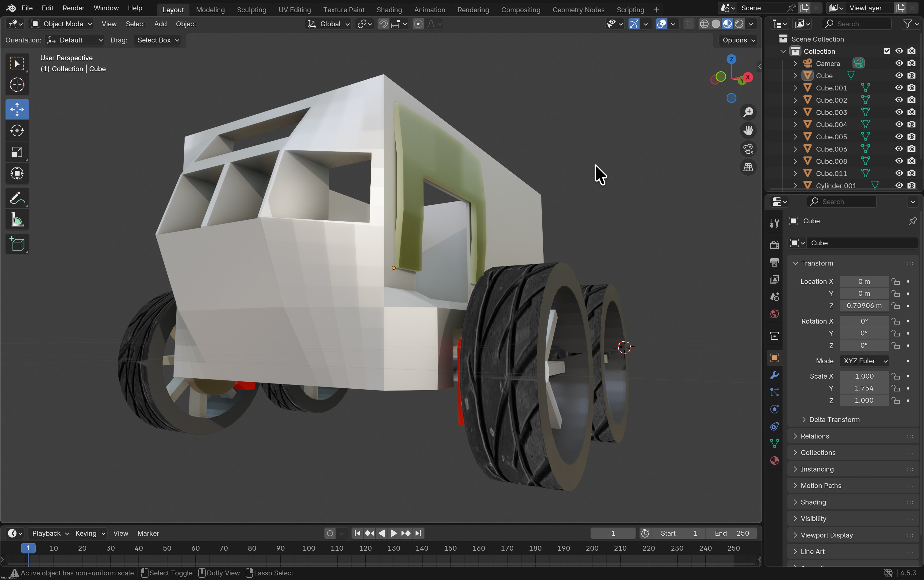Uncheck the Collection checkbox
The height and width of the screenshot is (580, 924).
coord(887,51)
